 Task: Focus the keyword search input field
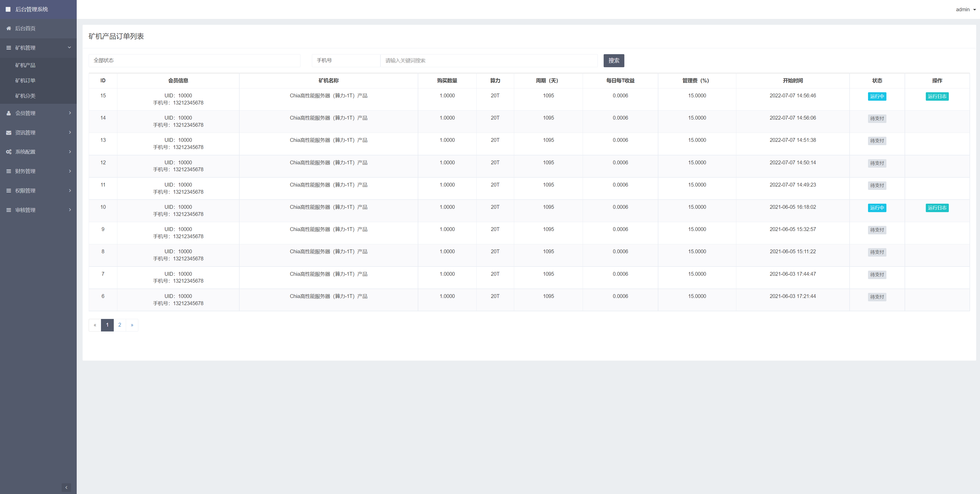click(x=489, y=61)
